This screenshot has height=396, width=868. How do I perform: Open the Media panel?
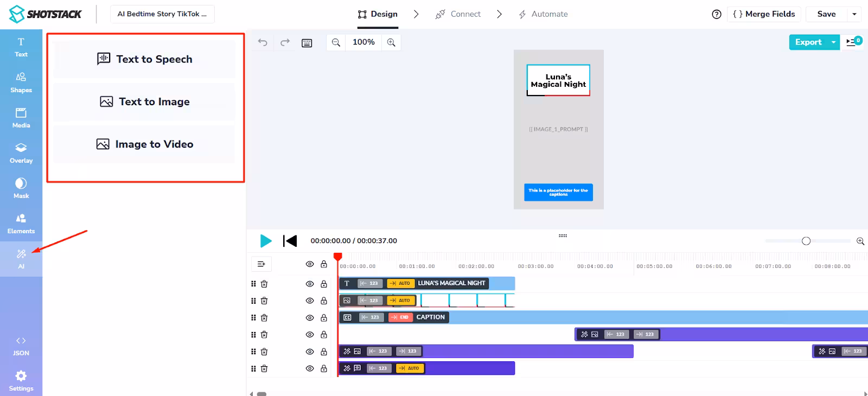coord(21,118)
